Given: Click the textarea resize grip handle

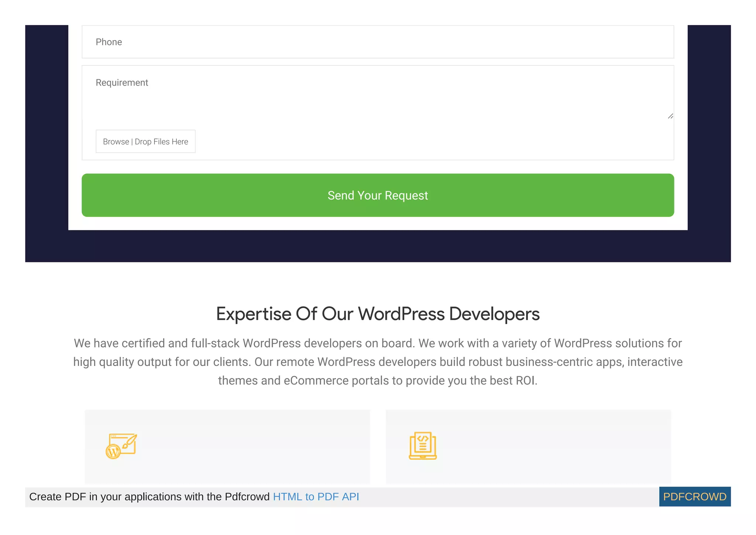Looking at the screenshot, I should tap(670, 116).
